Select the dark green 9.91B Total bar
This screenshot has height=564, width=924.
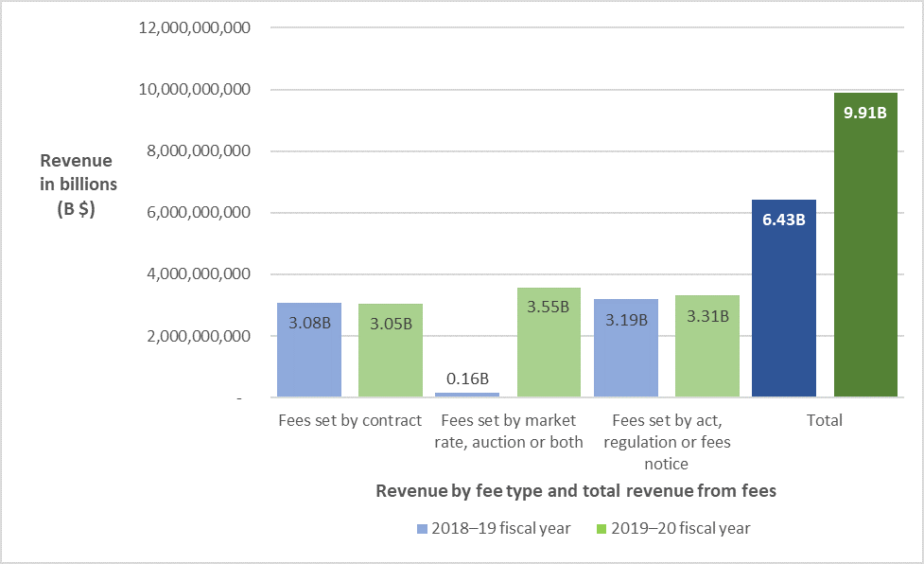865,246
